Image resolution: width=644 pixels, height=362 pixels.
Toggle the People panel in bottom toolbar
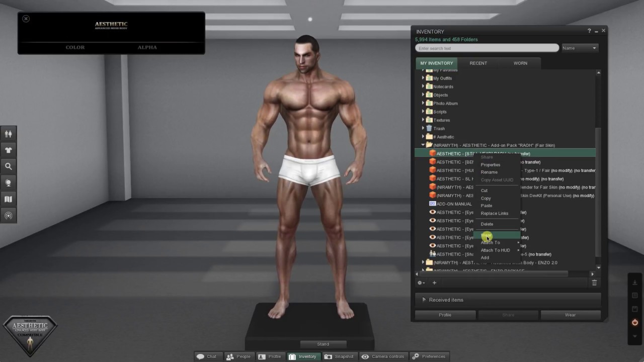pyautogui.click(x=238, y=356)
